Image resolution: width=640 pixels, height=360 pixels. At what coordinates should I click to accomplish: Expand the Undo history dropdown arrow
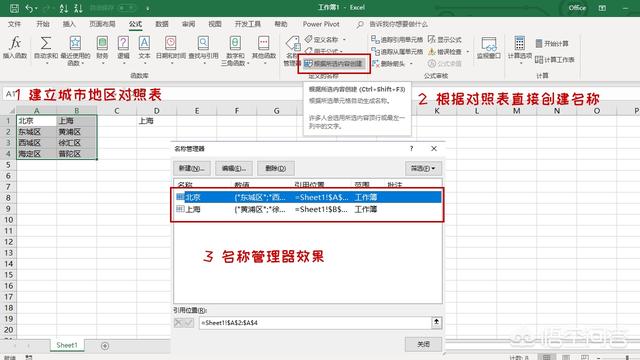pyautogui.click(x=36, y=8)
